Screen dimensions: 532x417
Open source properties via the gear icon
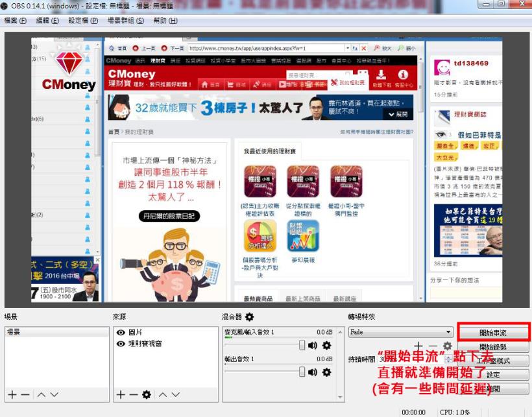[146, 394]
